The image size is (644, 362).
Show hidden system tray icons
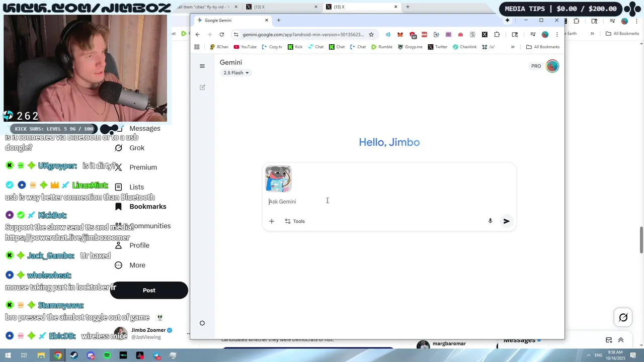coord(588,355)
